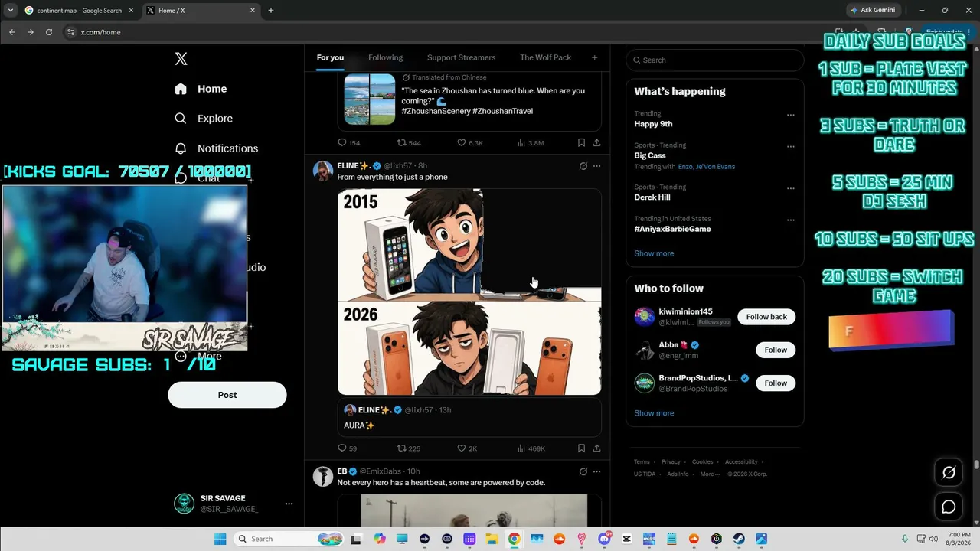The width and height of the screenshot is (980, 551).
Task: Open the Zhoushan four-photo thumbnail
Action: click(370, 99)
